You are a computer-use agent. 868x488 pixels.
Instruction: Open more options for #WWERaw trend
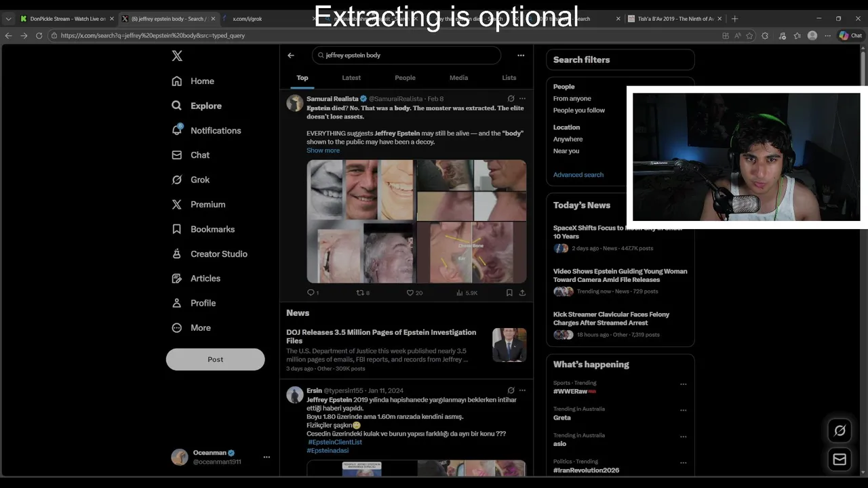tap(683, 384)
